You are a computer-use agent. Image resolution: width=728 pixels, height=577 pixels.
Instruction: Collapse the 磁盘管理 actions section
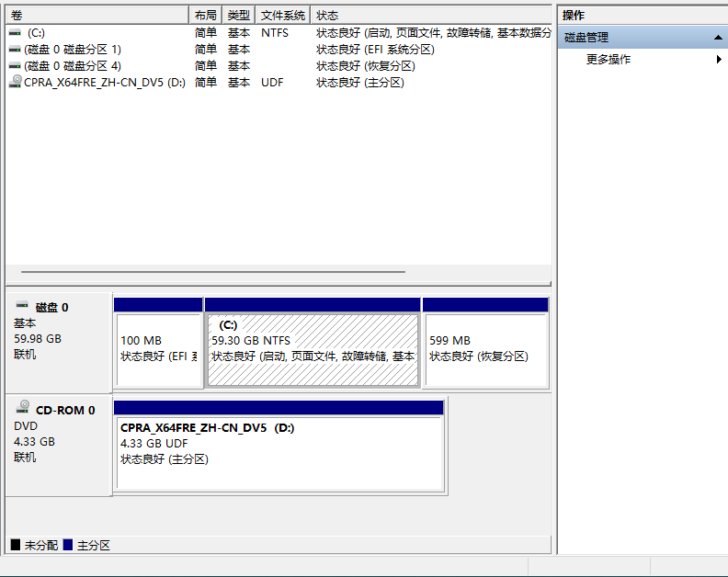(718, 38)
